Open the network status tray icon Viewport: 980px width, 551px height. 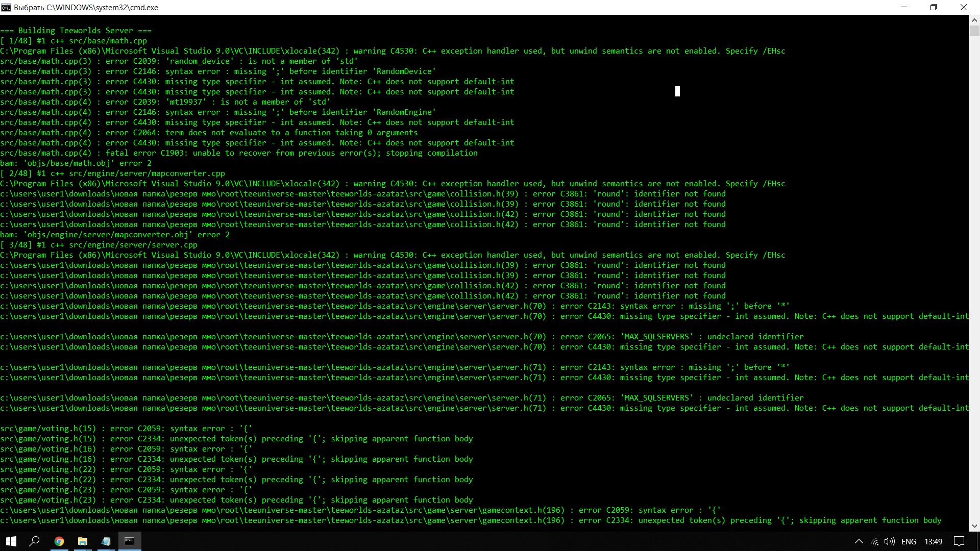[875, 542]
